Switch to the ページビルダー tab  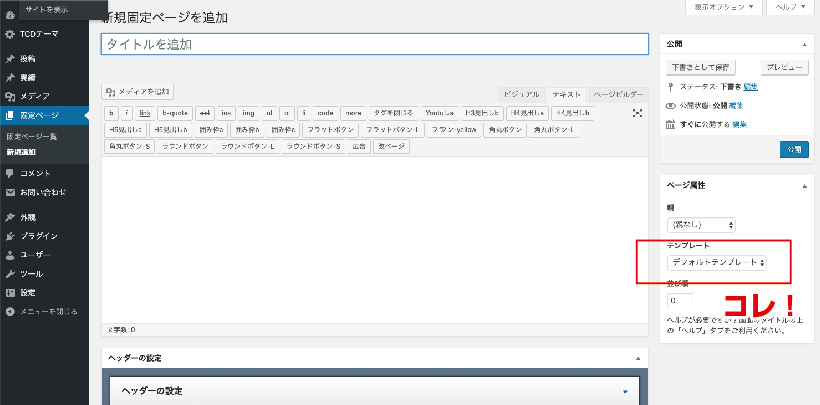click(x=619, y=93)
